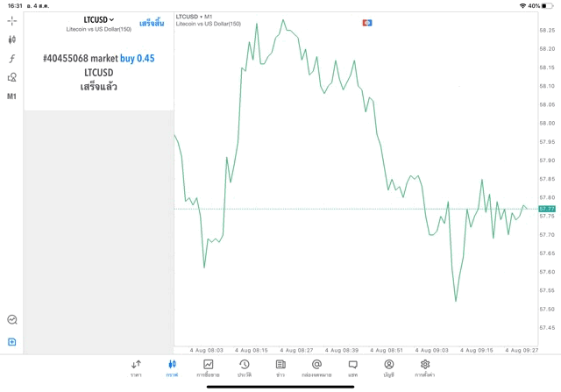Viewport: 561px width, 392px height.
Task: Expand the LTCUSD symbol dropdown
Action: click(99, 19)
